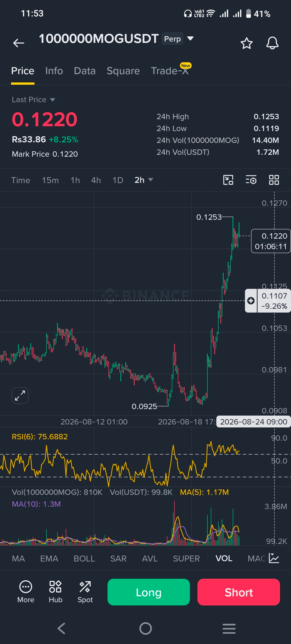
Task: Expand the trading pair selector arrow
Action: pyautogui.click(x=190, y=39)
